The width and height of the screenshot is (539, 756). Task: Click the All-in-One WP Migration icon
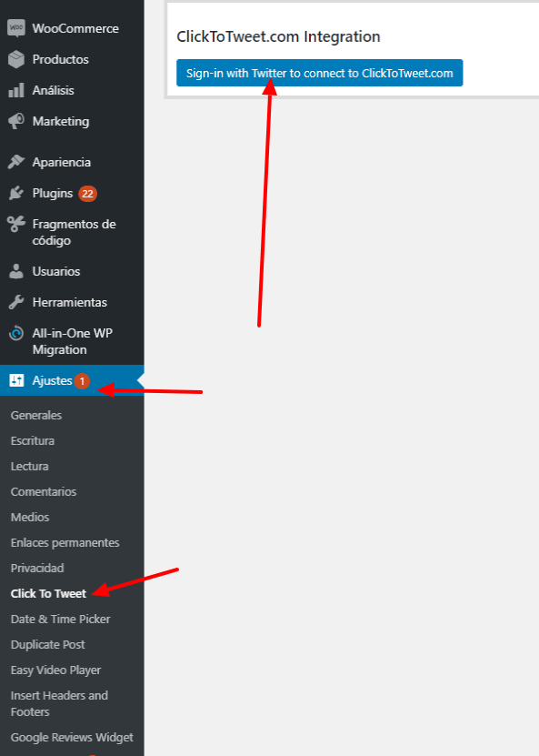click(x=16, y=333)
